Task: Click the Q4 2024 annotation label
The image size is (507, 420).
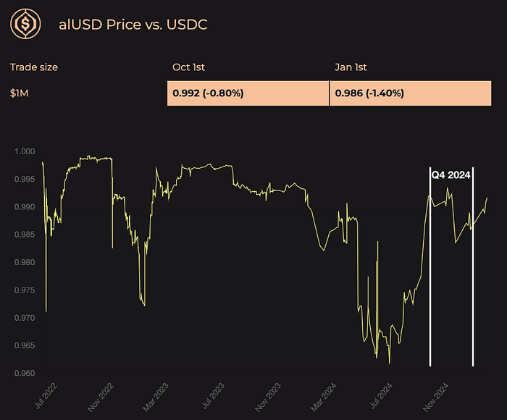Action: (x=451, y=175)
